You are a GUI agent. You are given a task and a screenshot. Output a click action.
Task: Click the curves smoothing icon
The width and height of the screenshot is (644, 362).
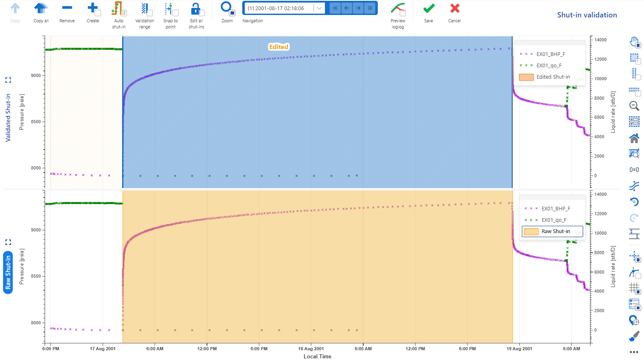click(x=634, y=186)
